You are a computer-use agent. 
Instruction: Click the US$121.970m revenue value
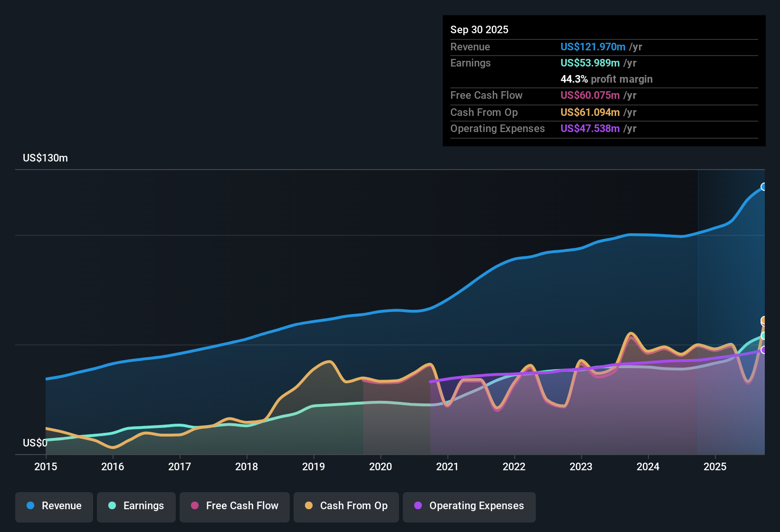[593, 47]
